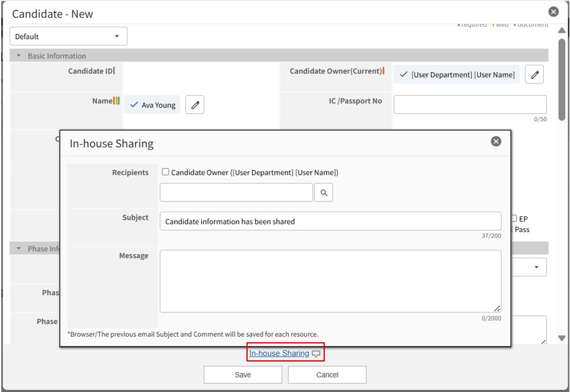The image size is (570, 392).
Task: Toggle the EP checkbox
Action: 514,218
